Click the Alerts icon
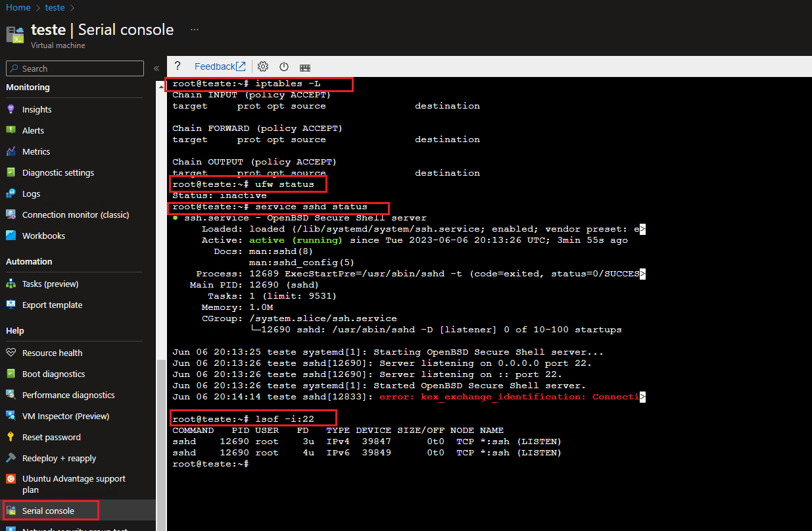812x531 pixels. click(11, 130)
